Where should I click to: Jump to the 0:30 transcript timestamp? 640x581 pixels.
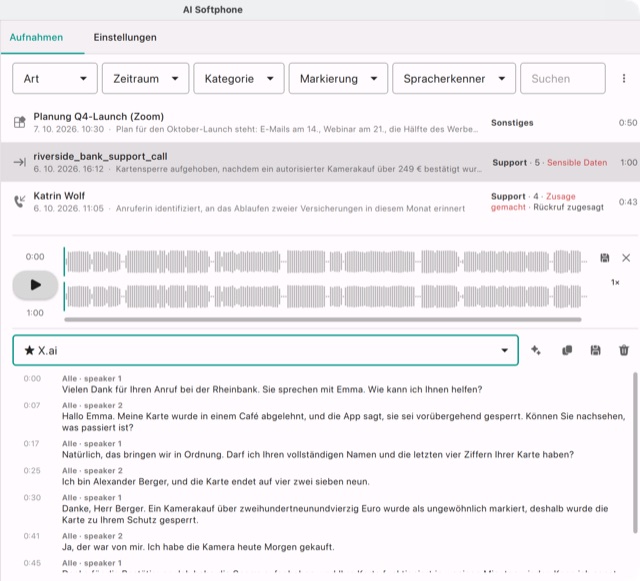click(x=32, y=497)
